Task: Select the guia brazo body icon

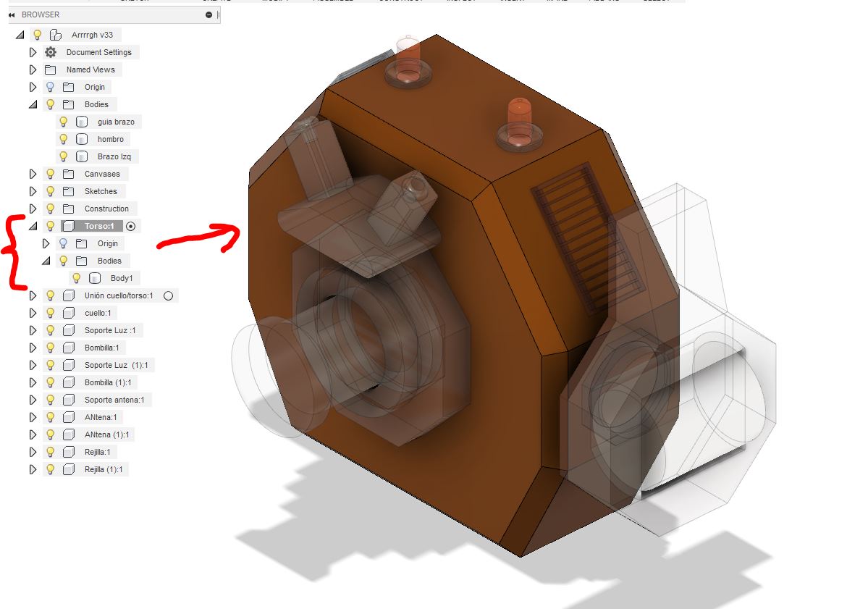Action: (82, 122)
